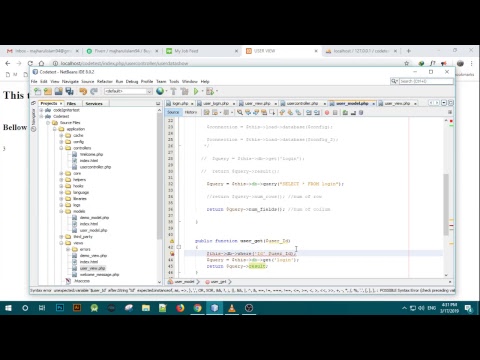Image resolution: width=480 pixels, height=360 pixels.
Task: Click the editor vertical scrollbar thumb
Action: coord(446,205)
